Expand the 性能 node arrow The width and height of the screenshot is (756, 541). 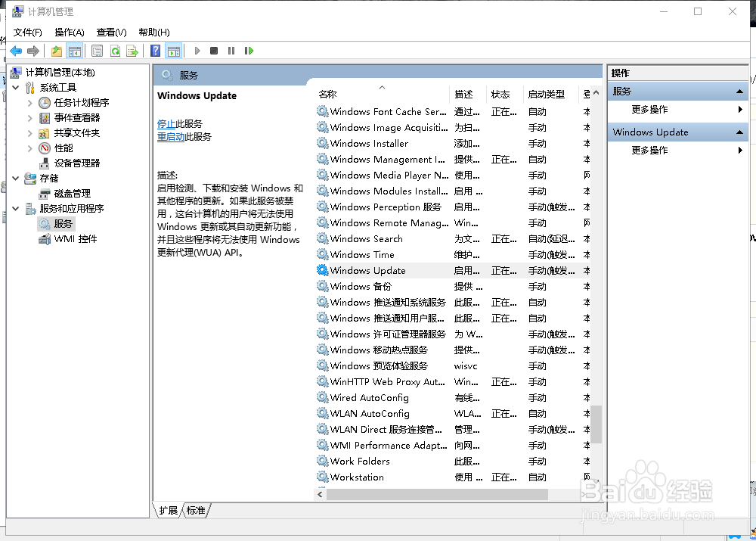[30, 148]
